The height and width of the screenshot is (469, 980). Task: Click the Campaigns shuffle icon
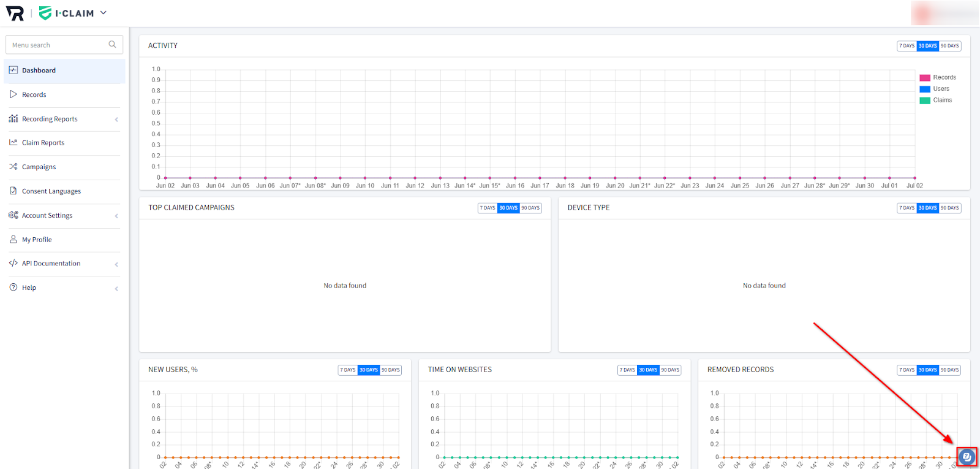[x=13, y=167]
